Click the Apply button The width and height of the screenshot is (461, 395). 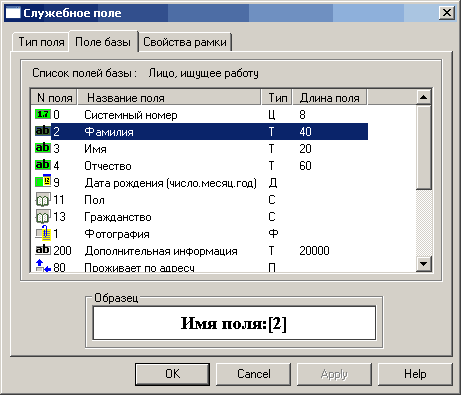tap(334, 374)
